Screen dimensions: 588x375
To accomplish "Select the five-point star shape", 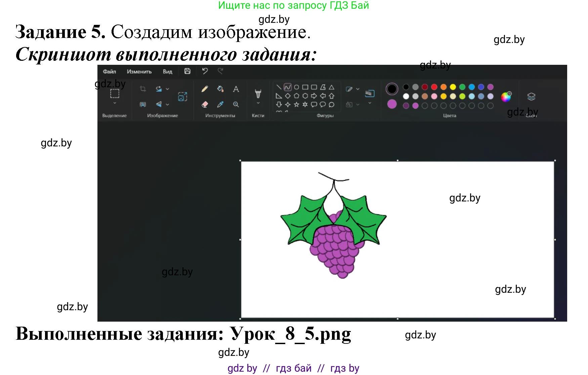I will tap(296, 104).
